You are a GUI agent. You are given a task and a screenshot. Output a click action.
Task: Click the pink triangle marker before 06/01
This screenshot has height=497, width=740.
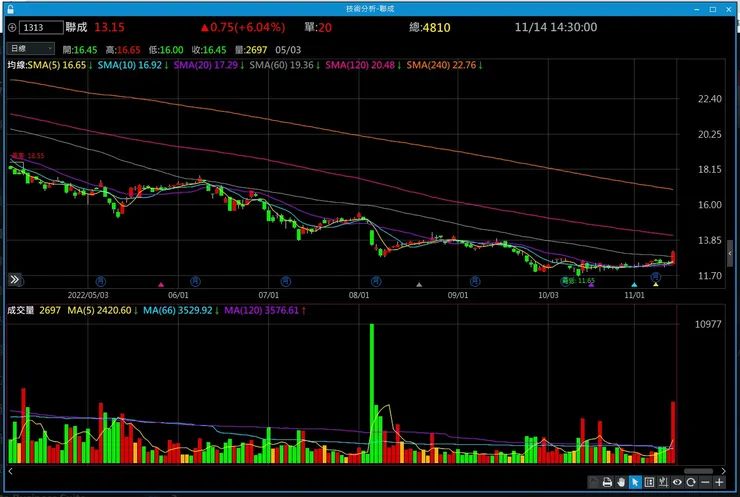point(161,285)
